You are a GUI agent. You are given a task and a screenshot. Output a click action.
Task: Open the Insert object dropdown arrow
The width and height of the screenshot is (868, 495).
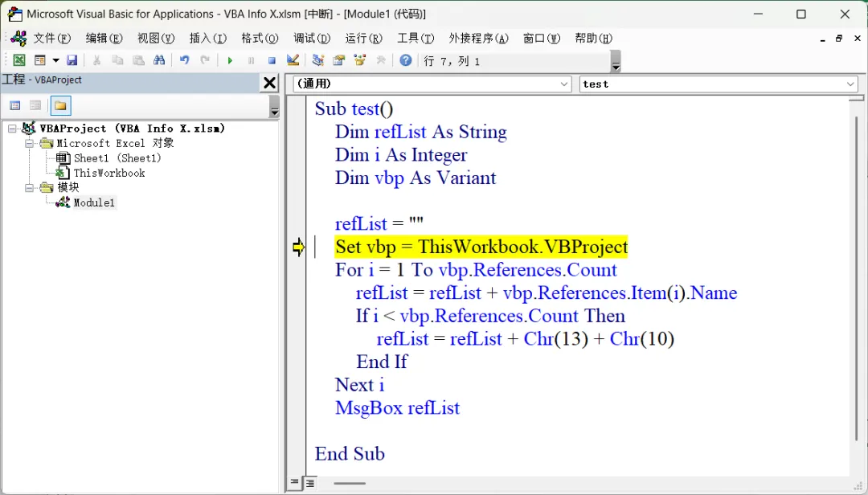(55, 60)
